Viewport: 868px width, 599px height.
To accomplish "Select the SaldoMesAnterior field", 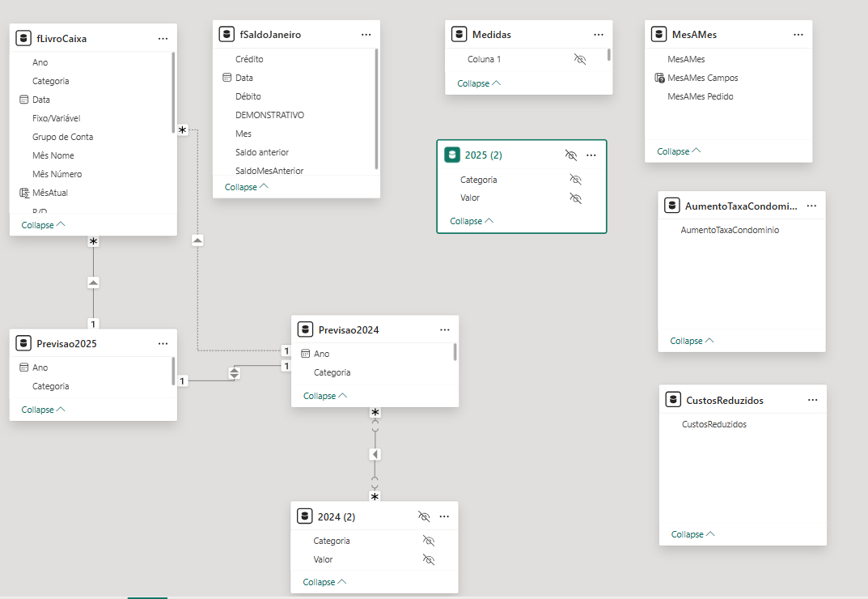I will [x=269, y=171].
